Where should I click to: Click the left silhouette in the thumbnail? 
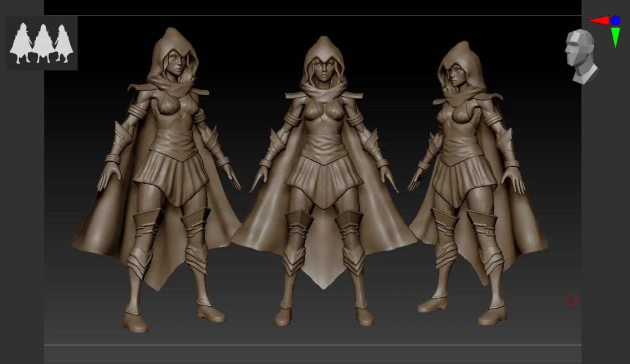pos(21,43)
